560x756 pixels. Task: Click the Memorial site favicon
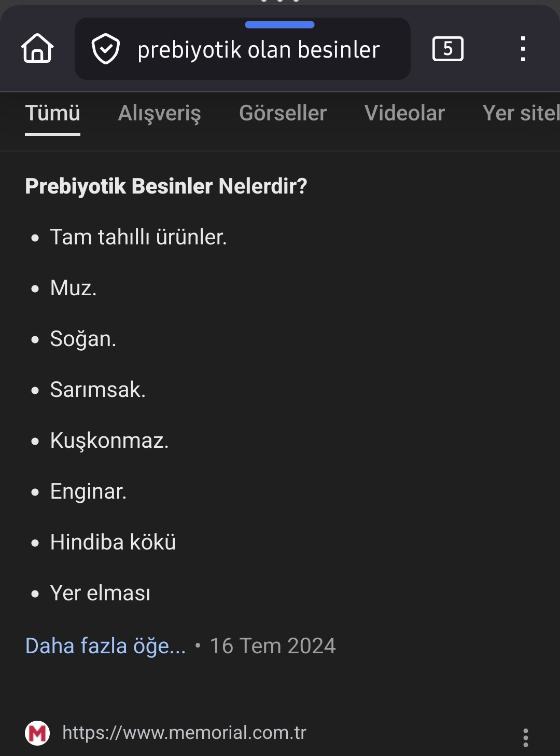37,733
